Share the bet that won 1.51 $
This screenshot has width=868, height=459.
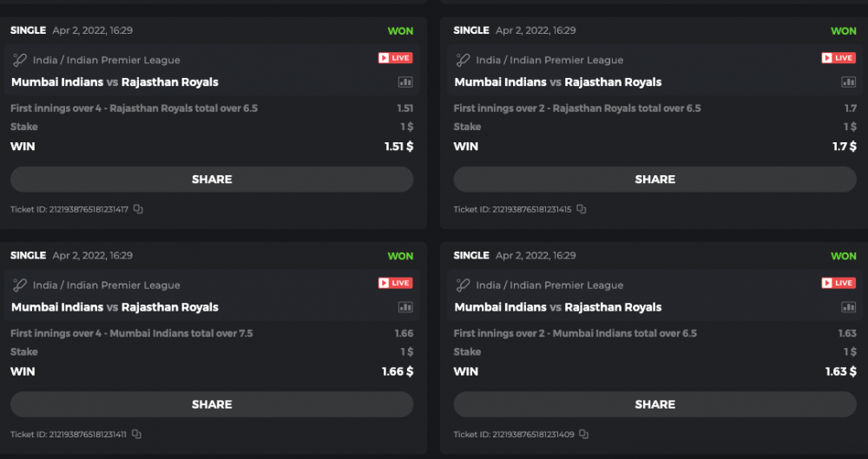pyautogui.click(x=212, y=180)
